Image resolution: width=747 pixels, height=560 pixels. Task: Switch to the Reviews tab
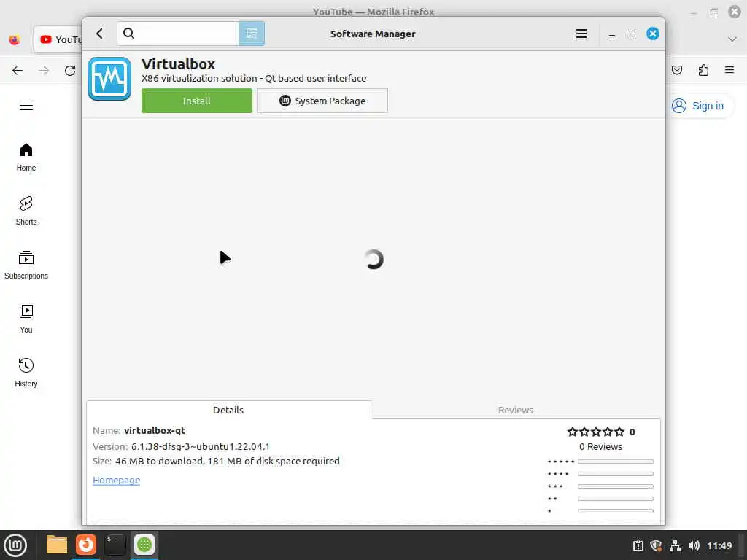[x=516, y=410]
